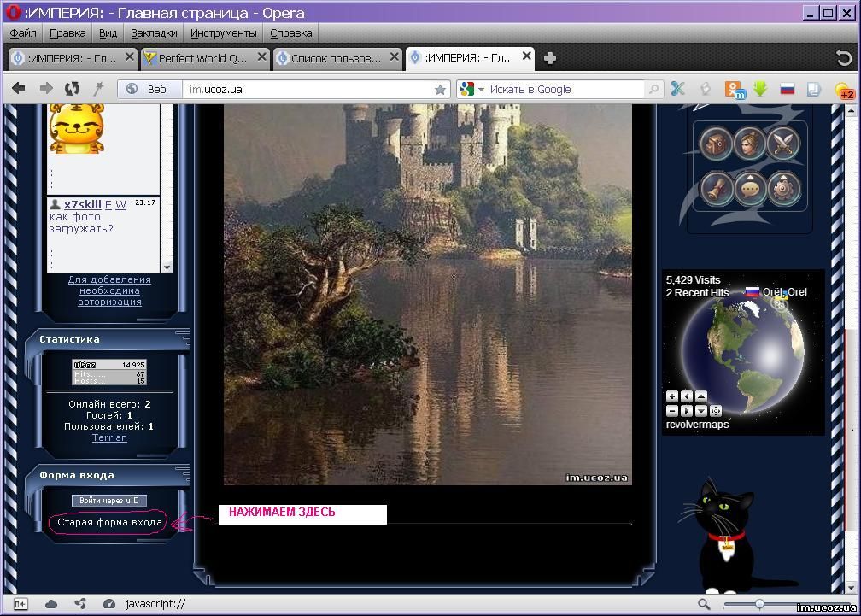Open the Инструменты menu
This screenshot has width=861, height=616.
224,33
